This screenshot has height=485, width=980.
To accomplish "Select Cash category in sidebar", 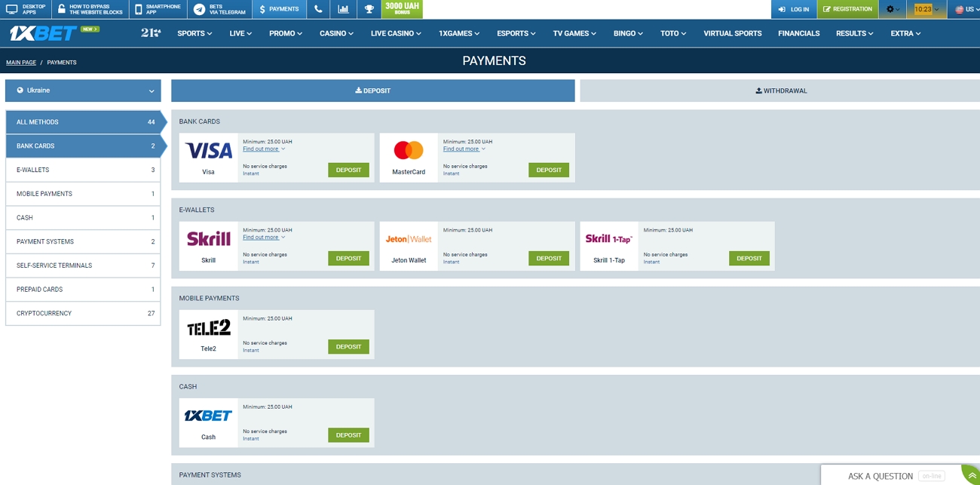I will click(83, 218).
